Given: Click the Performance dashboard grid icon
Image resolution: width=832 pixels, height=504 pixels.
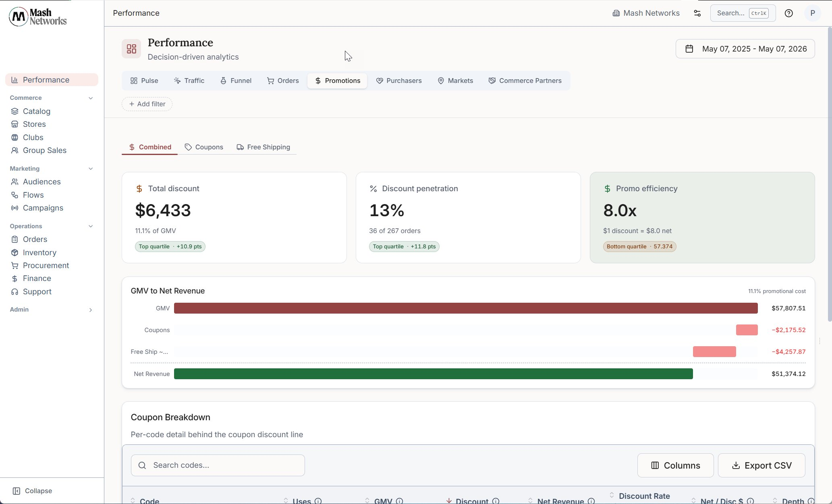Looking at the screenshot, I should (131, 49).
